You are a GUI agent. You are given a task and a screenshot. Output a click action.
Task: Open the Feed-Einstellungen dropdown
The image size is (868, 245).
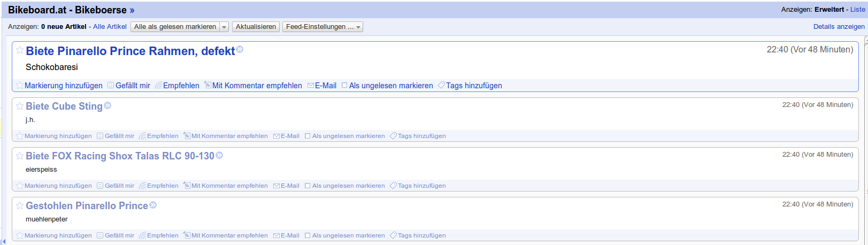click(323, 27)
